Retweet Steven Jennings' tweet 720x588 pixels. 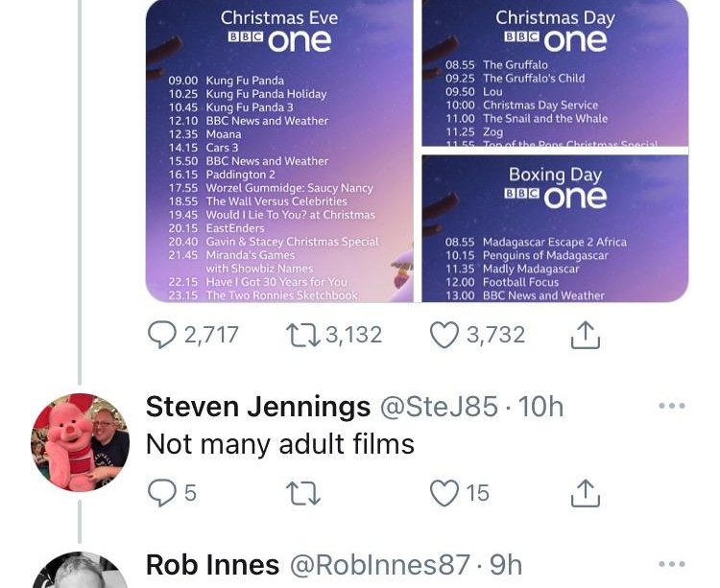point(302,493)
